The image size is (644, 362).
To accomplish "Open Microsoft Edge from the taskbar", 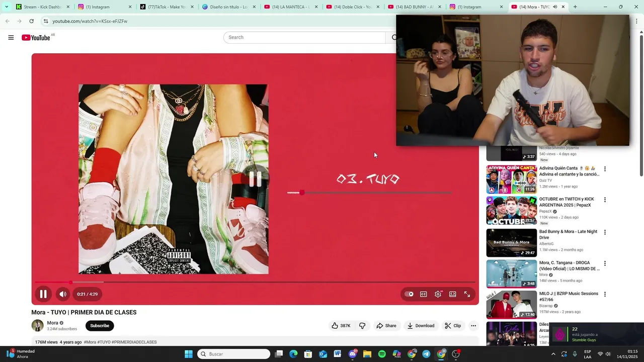I will (x=293, y=354).
